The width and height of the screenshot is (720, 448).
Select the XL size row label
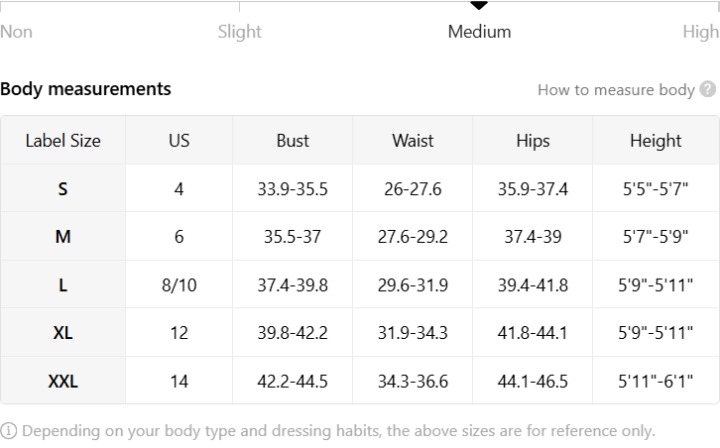click(x=63, y=333)
